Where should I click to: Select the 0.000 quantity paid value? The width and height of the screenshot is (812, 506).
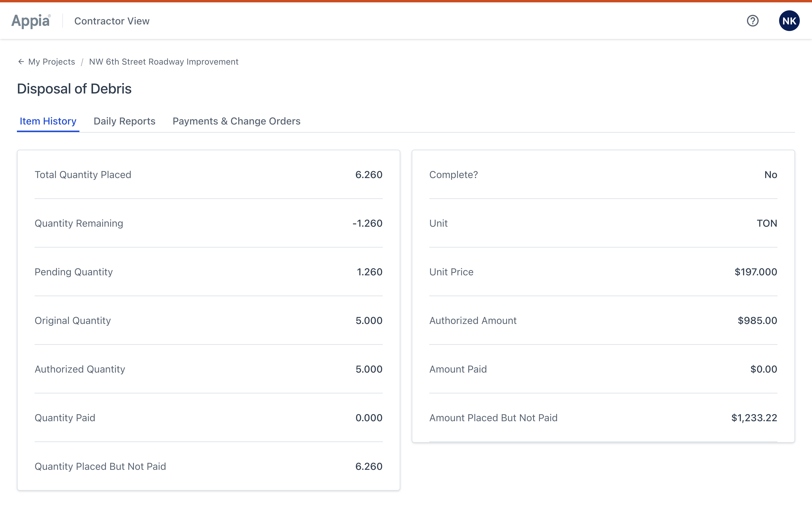[369, 418]
